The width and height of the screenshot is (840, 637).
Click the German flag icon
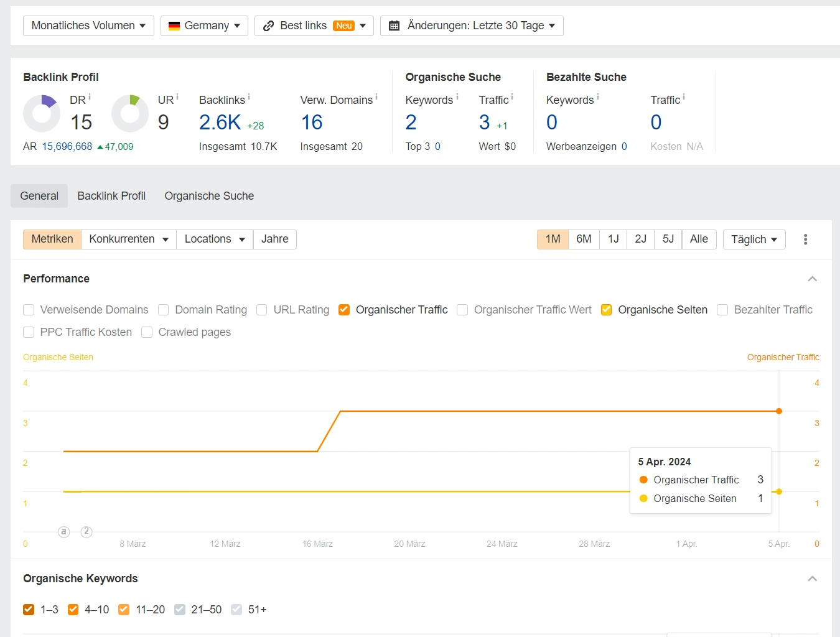point(174,26)
